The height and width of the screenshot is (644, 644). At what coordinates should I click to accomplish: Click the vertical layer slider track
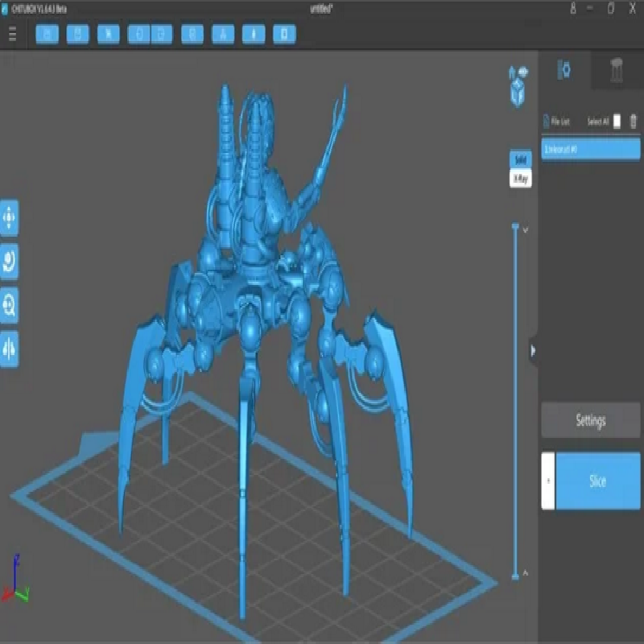515,402
